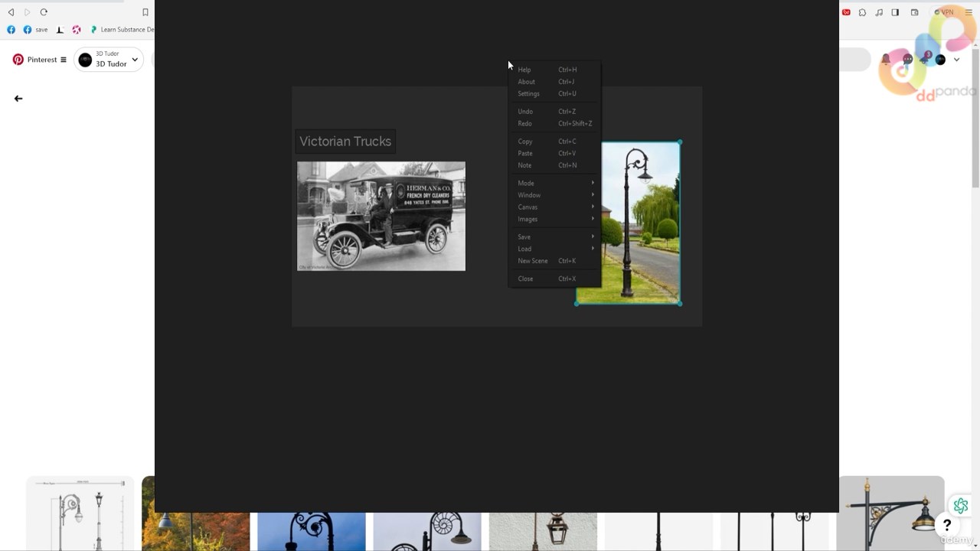The image size is (980, 551).
Task: Select Undo in the context menu
Action: tap(555, 112)
